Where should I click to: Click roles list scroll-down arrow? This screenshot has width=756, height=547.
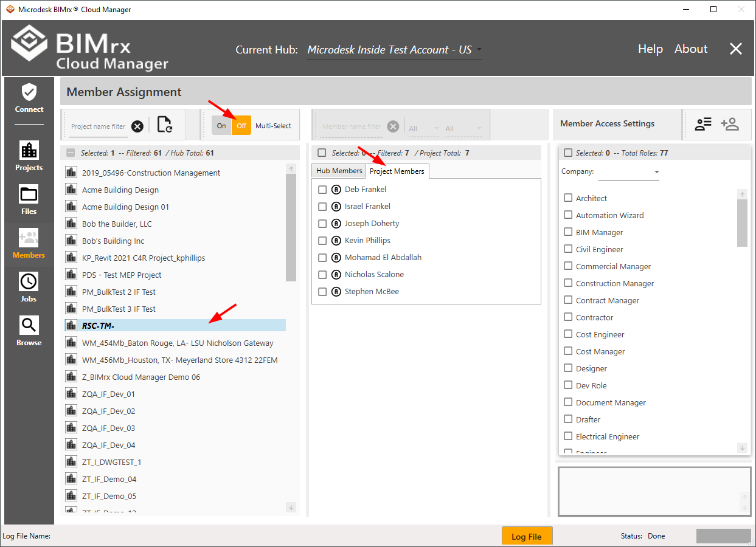742,448
